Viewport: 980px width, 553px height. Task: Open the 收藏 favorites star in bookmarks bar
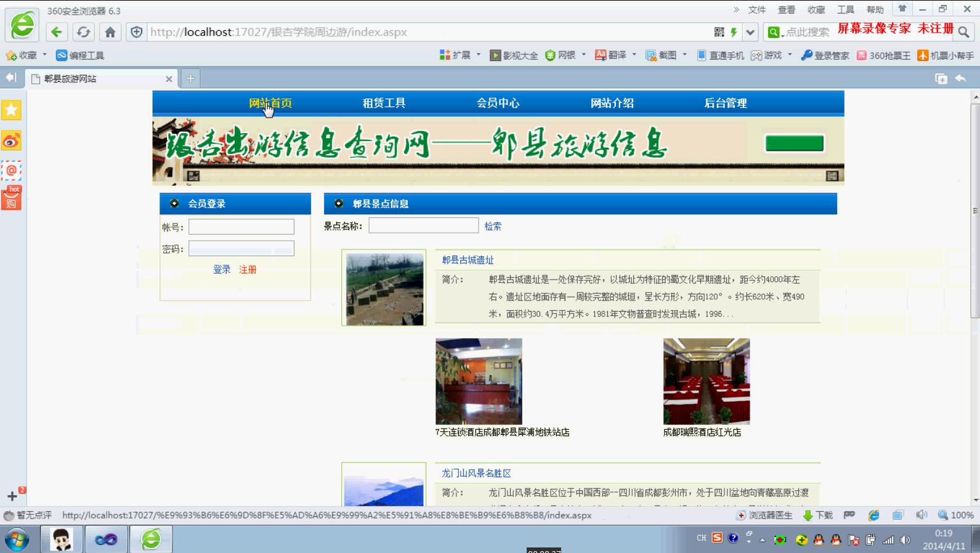point(21,55)
